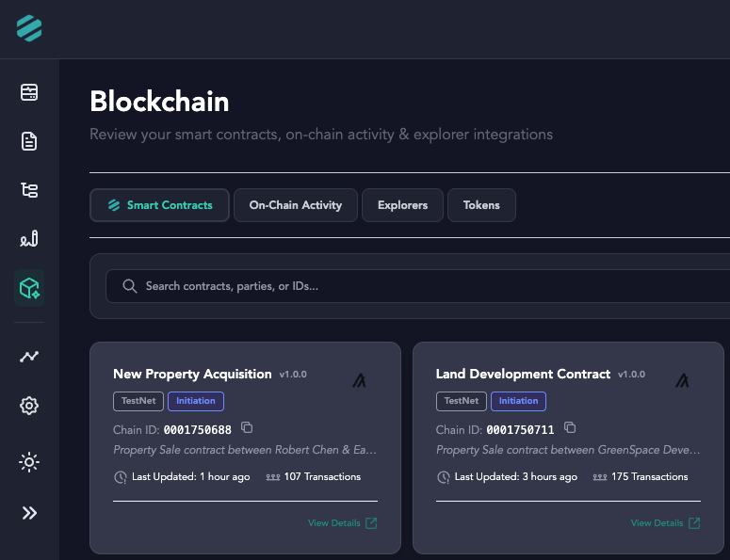The height and width of the screenshot is (560, 730).
Task: Copy Chain ID 0001750711
Action: click(570, 427)
